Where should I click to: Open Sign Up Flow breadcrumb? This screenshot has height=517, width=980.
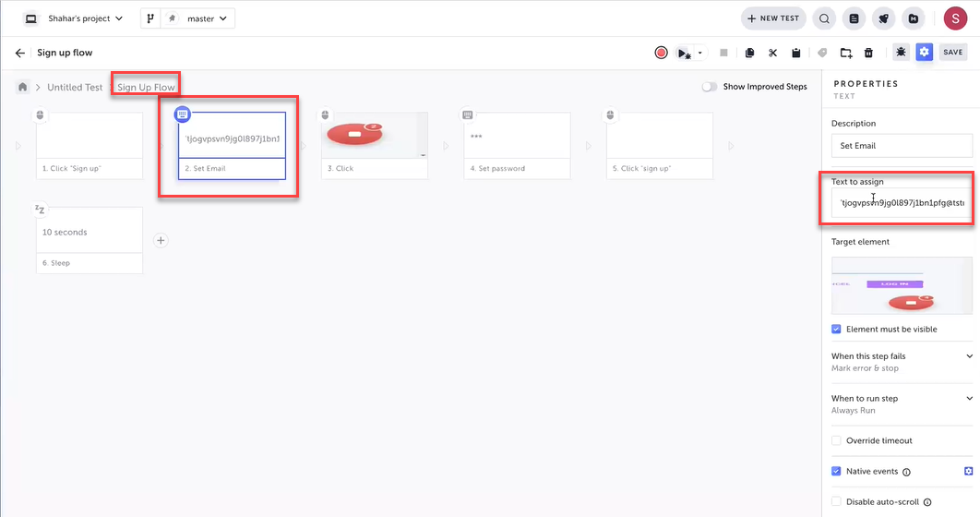146,88
